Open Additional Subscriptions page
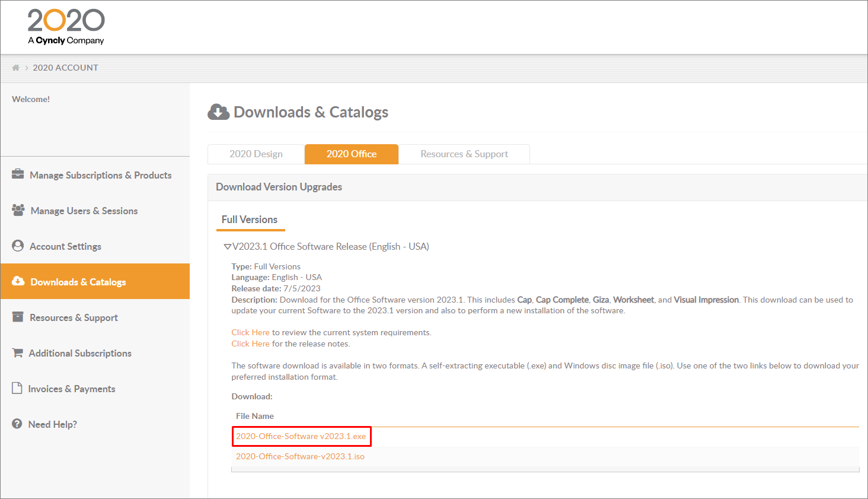The width and height of the screenshot is (868, 499). click(95, 353)
